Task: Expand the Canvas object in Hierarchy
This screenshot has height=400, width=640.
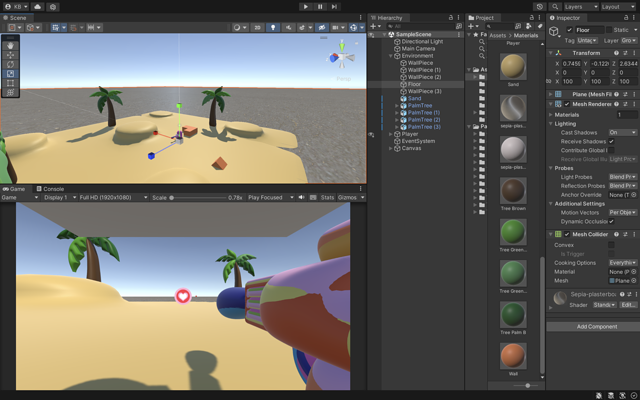Action: pos(391,148)
